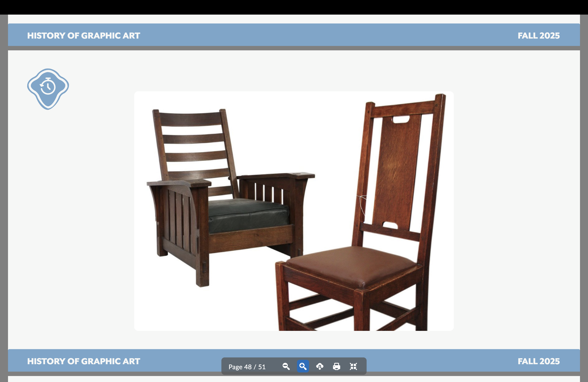This screenshot has height=382, width=588.
Task: Click the black bar at the top
Action: point(294,7)
